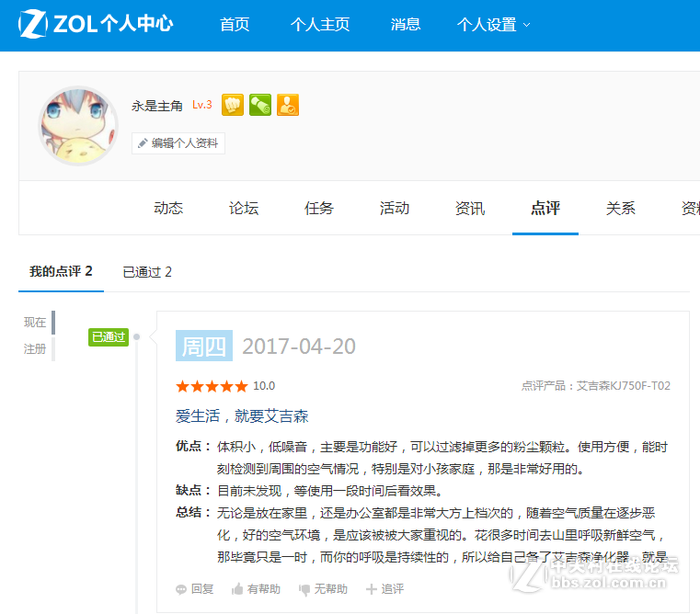Image resolution: width=700 pixels, height=614 pixels.
Task: Open review title 爱生活，就要艾吉森
Action: [x=242, y=415]
